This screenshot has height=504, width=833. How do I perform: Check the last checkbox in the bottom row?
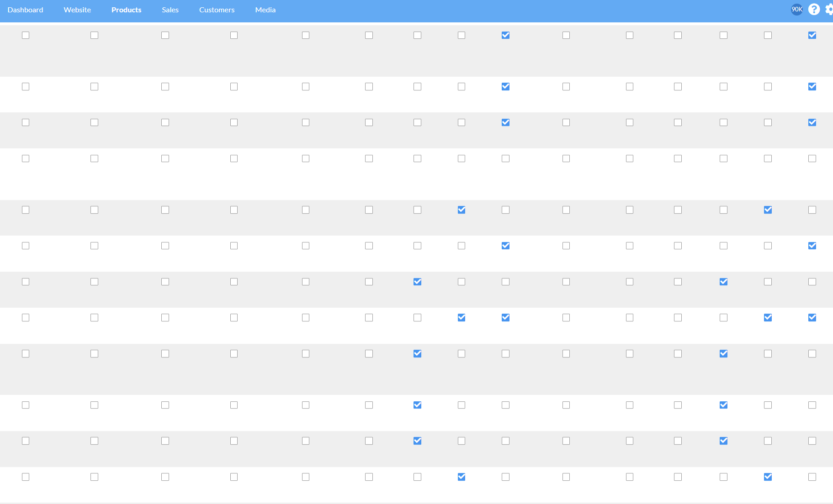(x=812, y=477)
